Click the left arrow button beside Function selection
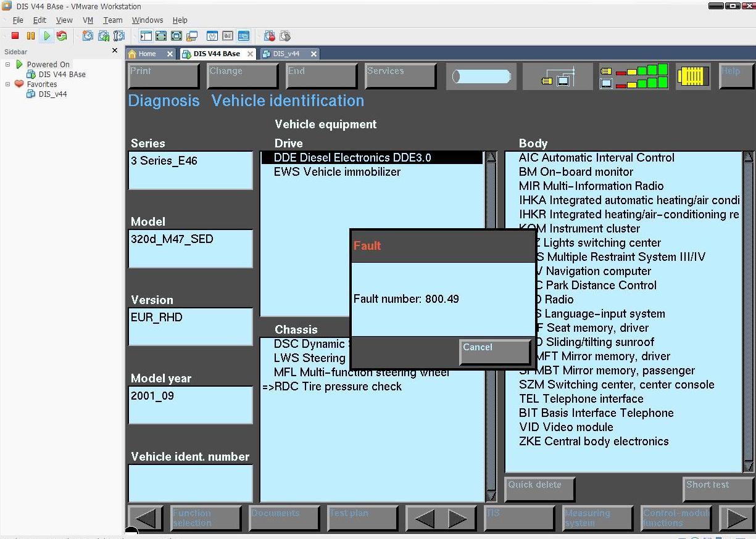Viewport: 756px width, 539px height. point(146,518)
